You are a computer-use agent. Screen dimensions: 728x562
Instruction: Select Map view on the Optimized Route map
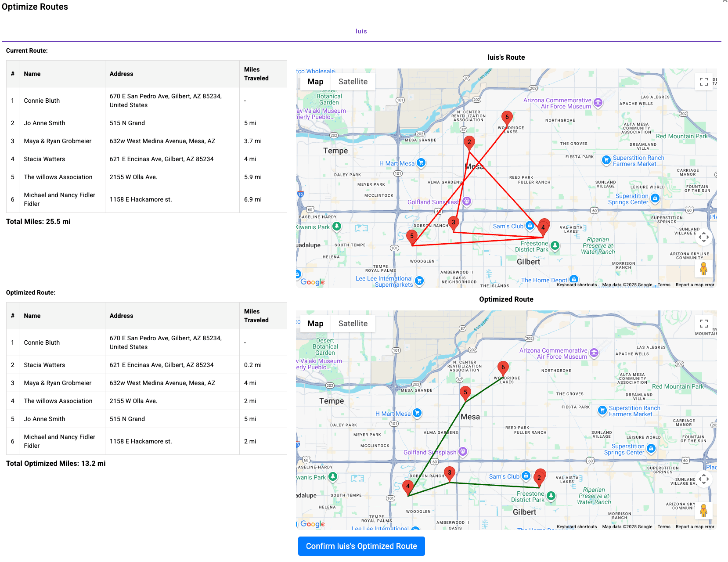click(315, 324)
